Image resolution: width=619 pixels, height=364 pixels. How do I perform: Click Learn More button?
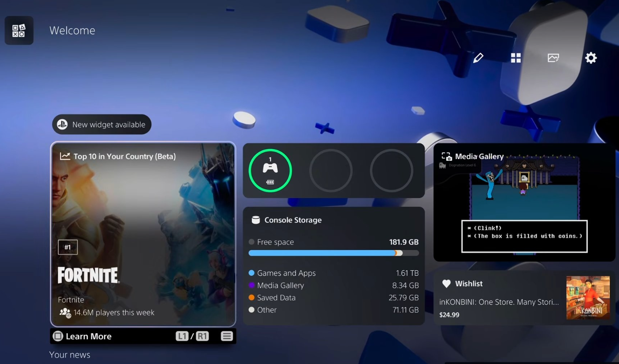(88, 336)
